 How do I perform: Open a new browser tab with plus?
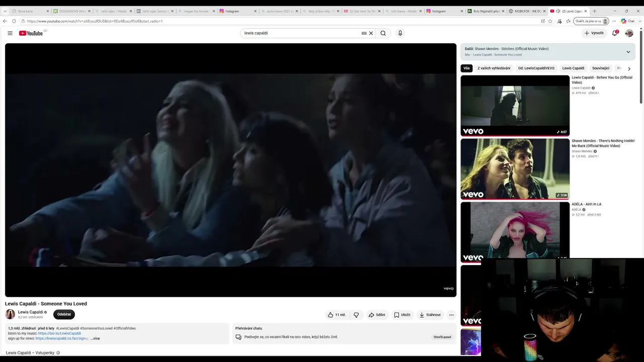coord(595,11)
